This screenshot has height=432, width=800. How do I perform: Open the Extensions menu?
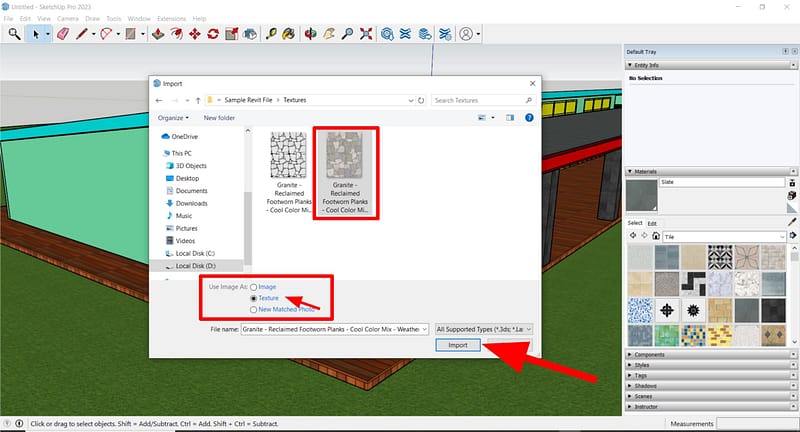[171, 19]
